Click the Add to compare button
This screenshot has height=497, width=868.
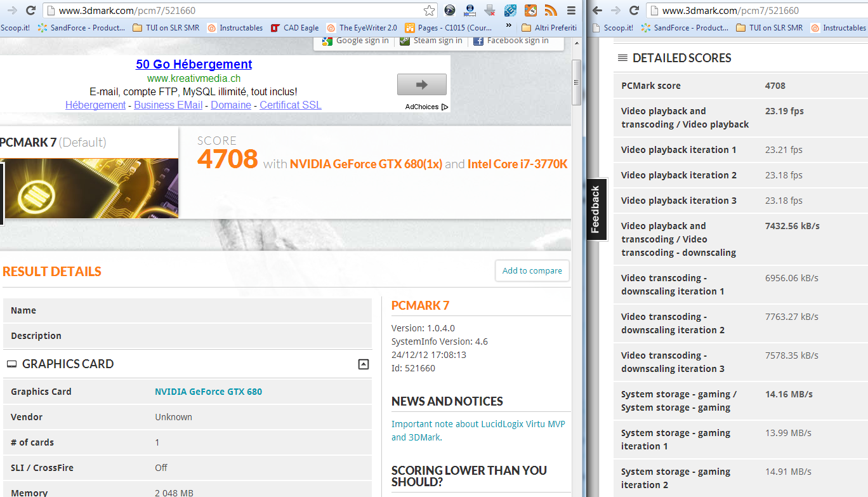tap(532, 270)
